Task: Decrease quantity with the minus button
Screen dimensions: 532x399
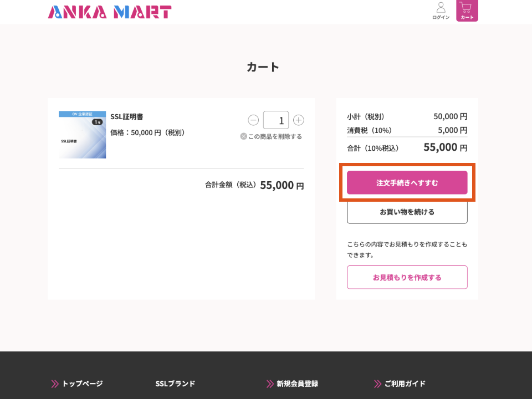Action: [253, 120]
